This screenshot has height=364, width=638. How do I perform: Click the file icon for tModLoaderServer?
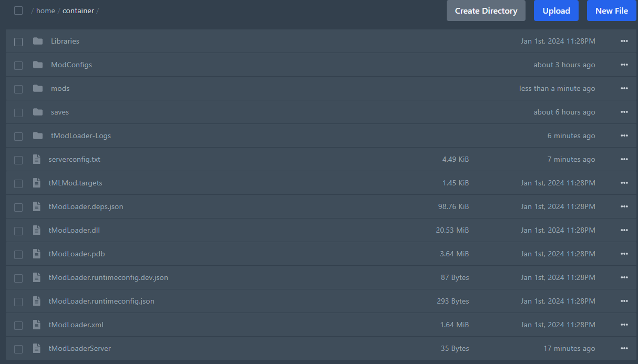pyautogui.click(x=36, y=348)
